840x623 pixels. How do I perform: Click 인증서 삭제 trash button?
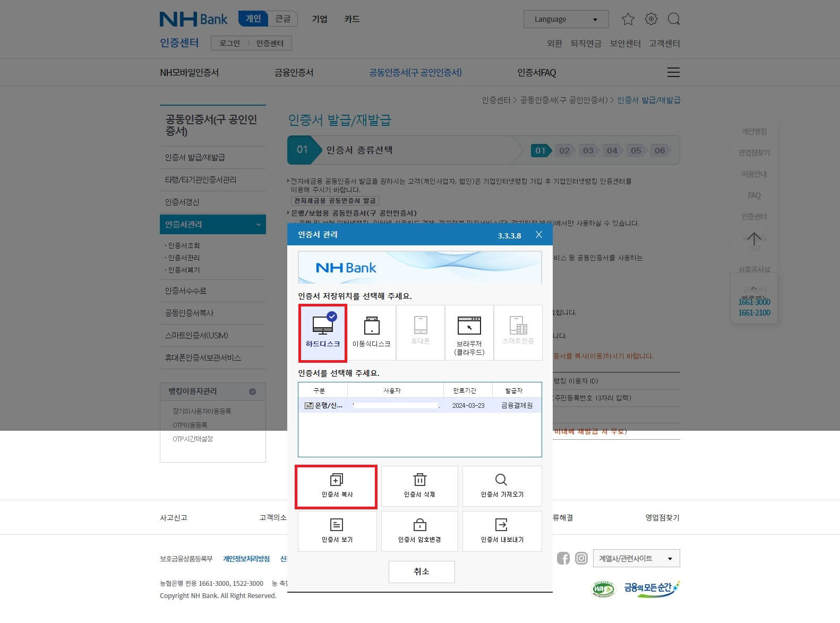pyautogui.click(x=419, y=486)
